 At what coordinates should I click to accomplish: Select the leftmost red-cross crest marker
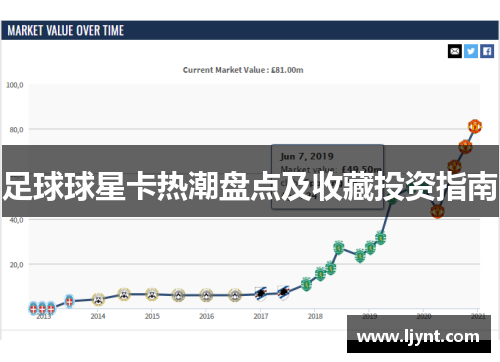(33, 308)
